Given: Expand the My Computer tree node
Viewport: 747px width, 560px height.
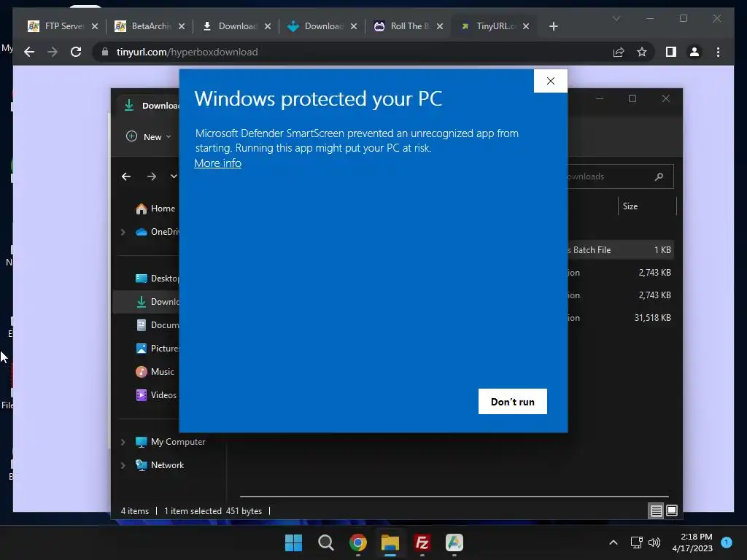Looking at the screenshot, I should pyautogui.click(x=123, y=442).
